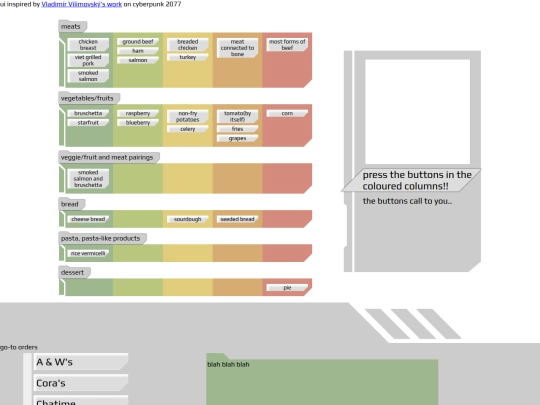
Task: Click the meats category label
Action: coord(72,27)
